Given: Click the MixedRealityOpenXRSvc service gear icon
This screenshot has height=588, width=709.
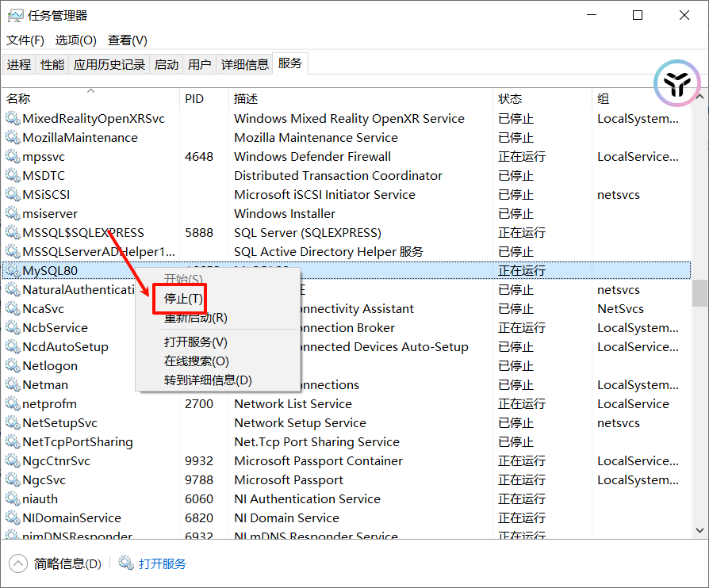Looking at the screenshot, I should point(13,118).
